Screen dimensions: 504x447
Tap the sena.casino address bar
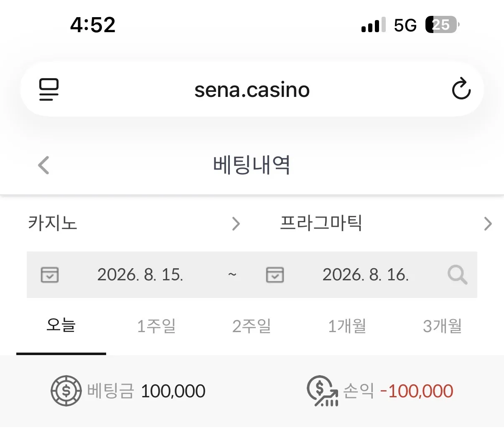252,89
